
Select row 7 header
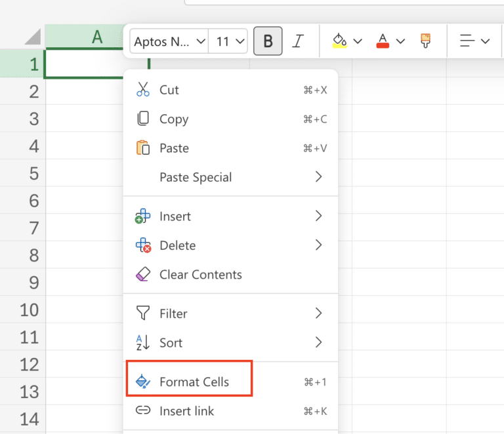coord(22,227)
